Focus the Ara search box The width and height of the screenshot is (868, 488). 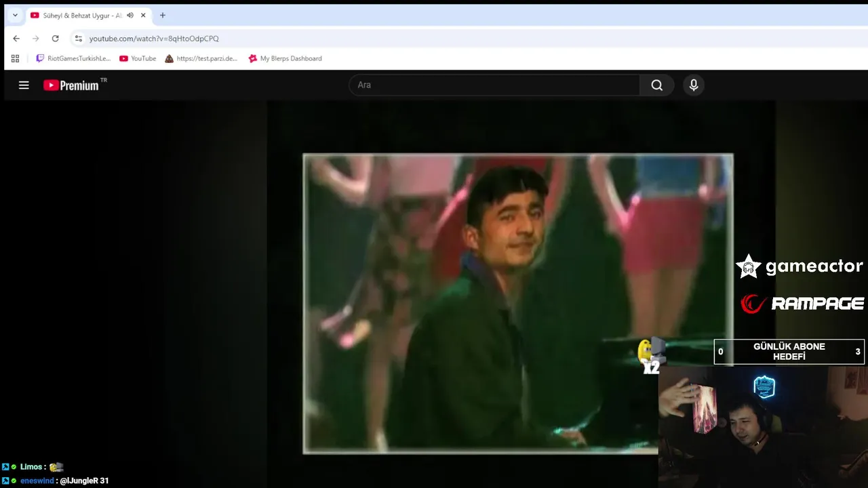point(494,85)
